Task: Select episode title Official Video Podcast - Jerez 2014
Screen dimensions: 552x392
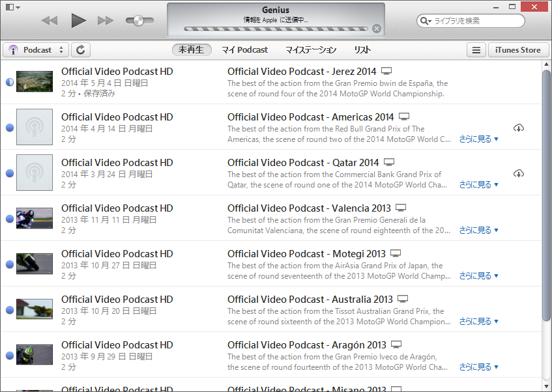Action: (x=302, y=72)
